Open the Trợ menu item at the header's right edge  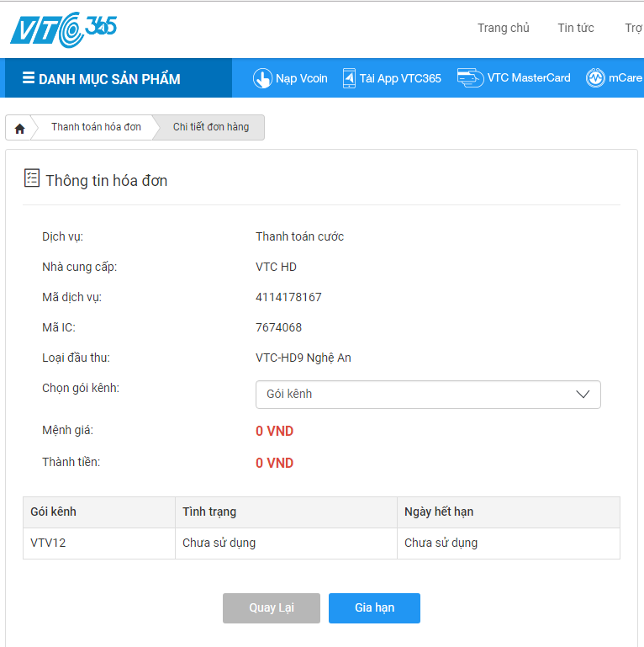[634, 28]
